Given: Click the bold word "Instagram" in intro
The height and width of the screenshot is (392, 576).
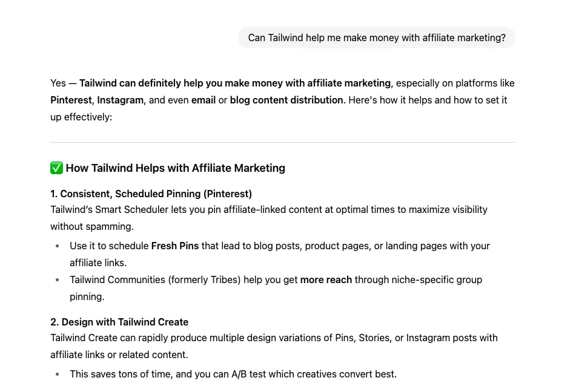Looking at the screenshot, I should (120, 100).
